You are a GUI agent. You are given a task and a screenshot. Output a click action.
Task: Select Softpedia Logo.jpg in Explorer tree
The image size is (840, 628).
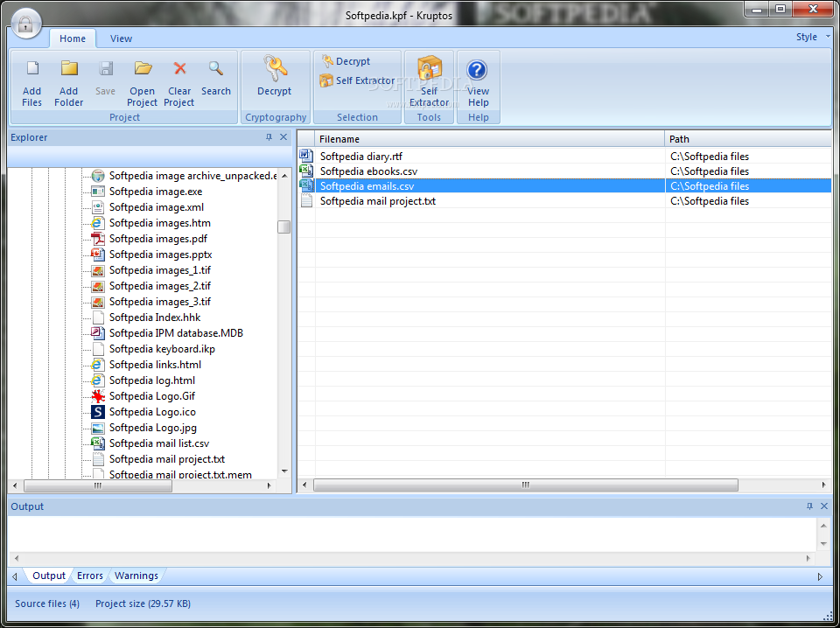coord(152,428)
